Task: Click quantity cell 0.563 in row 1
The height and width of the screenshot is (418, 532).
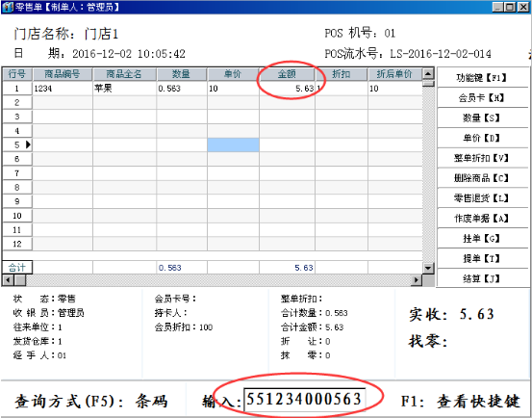Action: tap(182, 89)
